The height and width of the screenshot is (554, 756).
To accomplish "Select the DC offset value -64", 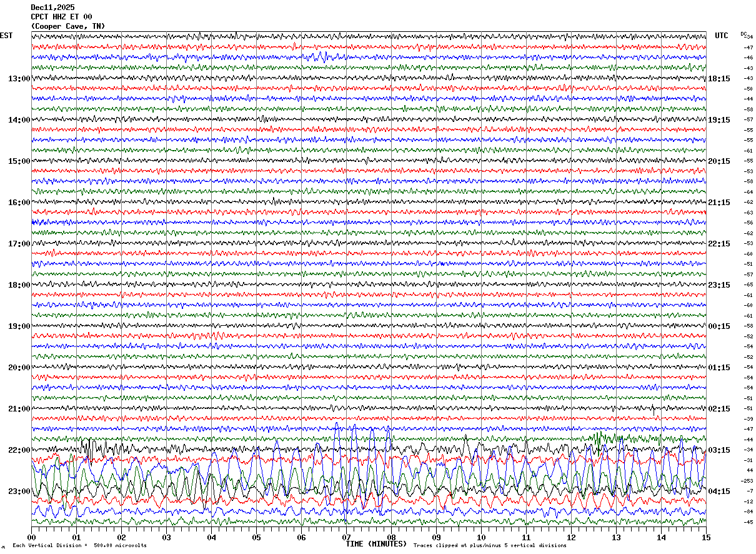I will click(748, 192).
